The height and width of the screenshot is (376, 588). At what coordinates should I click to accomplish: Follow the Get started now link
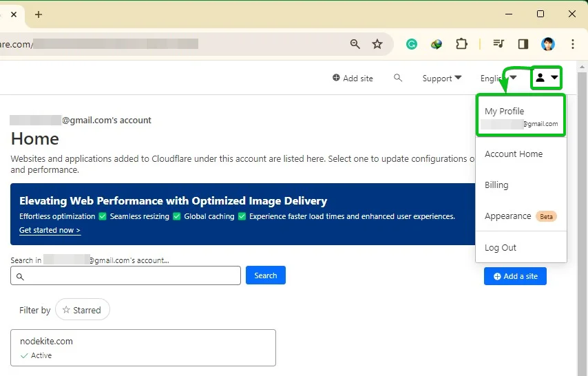pos(50,230)
